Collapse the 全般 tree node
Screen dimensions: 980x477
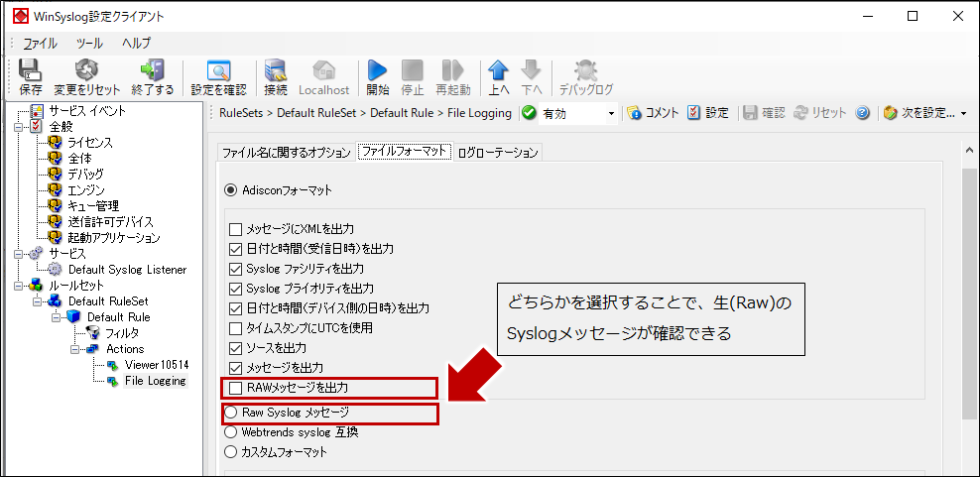(17, 127)
